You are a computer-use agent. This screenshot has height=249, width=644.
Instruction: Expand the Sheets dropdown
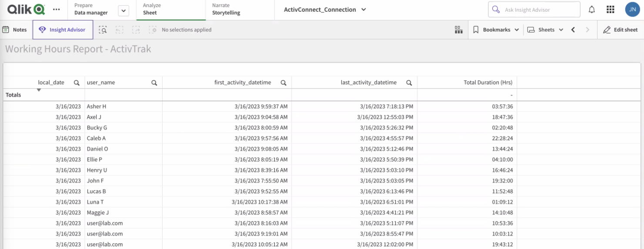click(545, 30)
